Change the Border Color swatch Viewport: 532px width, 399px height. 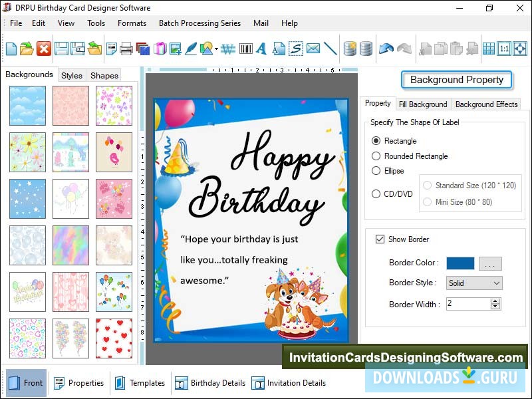[460, 263]
